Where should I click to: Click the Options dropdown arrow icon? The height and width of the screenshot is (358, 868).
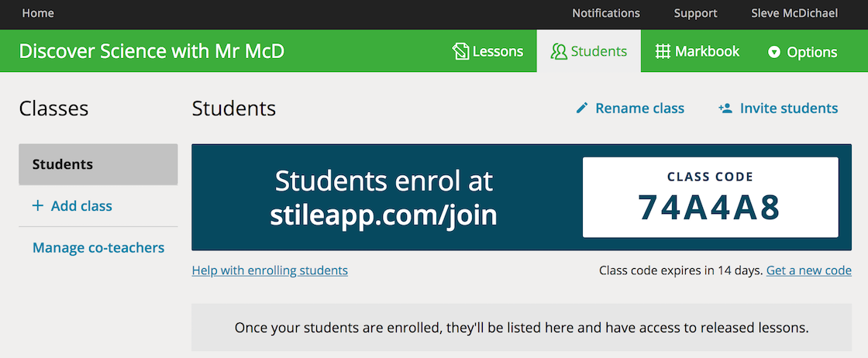(774, 52)
